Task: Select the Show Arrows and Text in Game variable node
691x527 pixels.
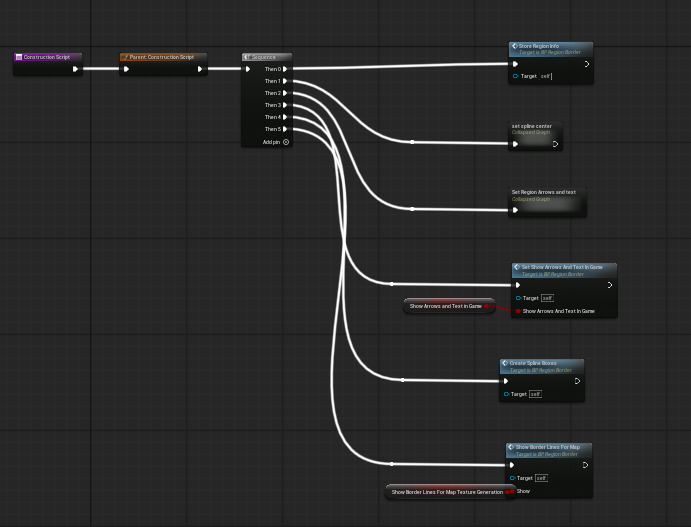Action: click(x=445, y=306)
